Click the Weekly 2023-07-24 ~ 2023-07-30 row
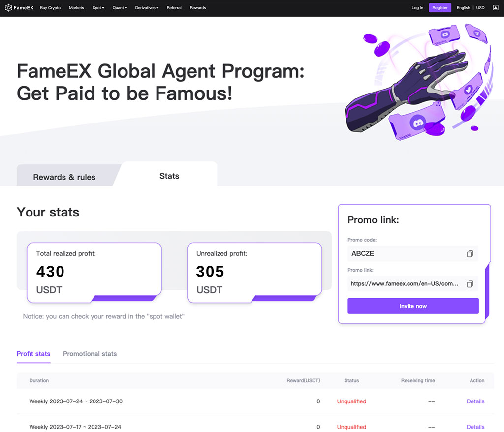Image resolution: width=504 pixels, height=432 pixels. [x=255, y=401]
